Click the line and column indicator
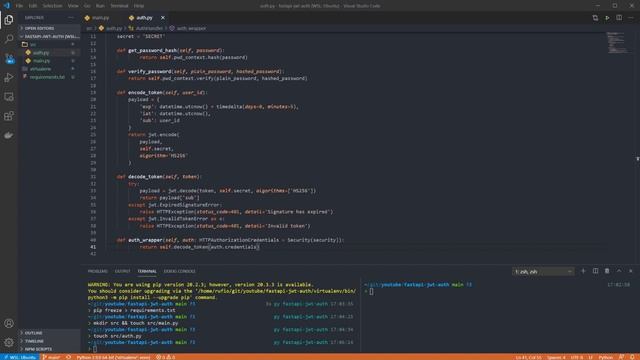The image size is (640, 360). point(528,357)
